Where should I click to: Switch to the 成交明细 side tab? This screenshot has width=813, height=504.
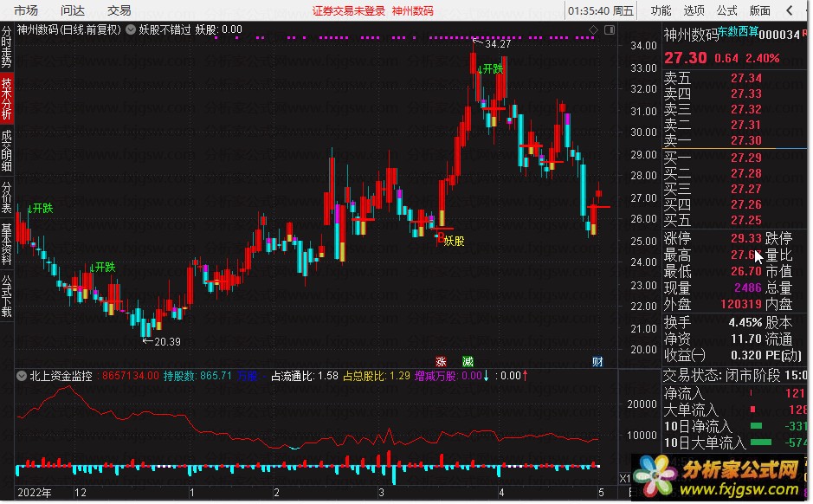(x=6, y=151)
